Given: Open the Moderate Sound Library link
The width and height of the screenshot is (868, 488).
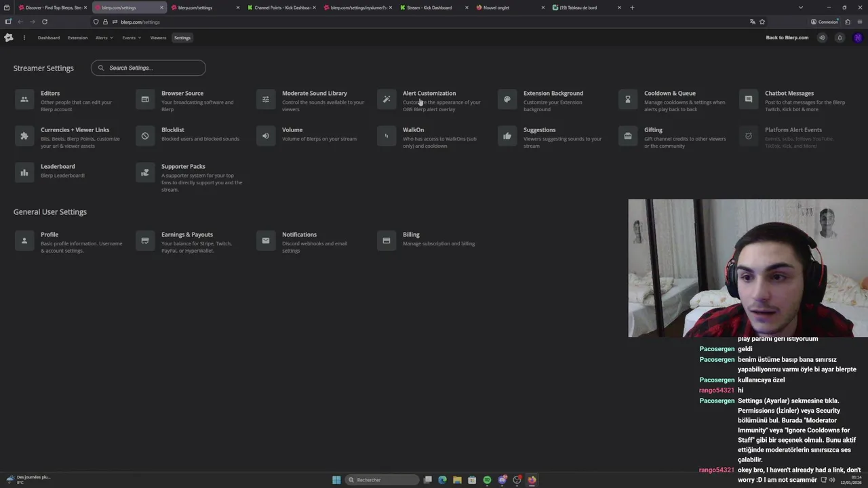Looking at the screenshot, I should click(x=315, y=94).
